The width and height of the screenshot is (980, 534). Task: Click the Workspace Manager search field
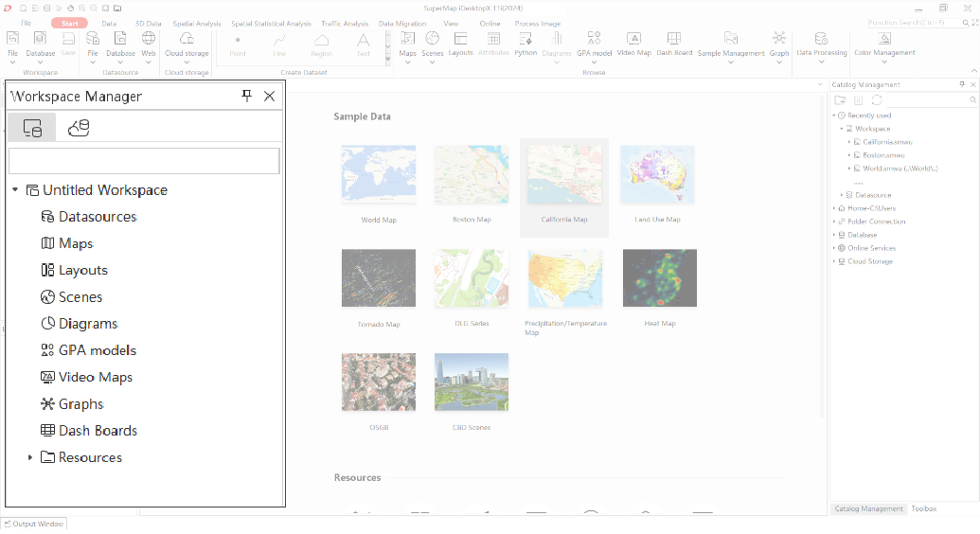pyautogui.click(x=144, y=161)
